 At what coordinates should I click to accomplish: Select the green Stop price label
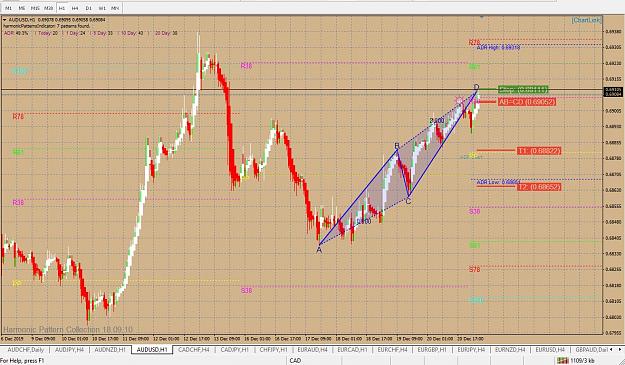pos(523,90)
